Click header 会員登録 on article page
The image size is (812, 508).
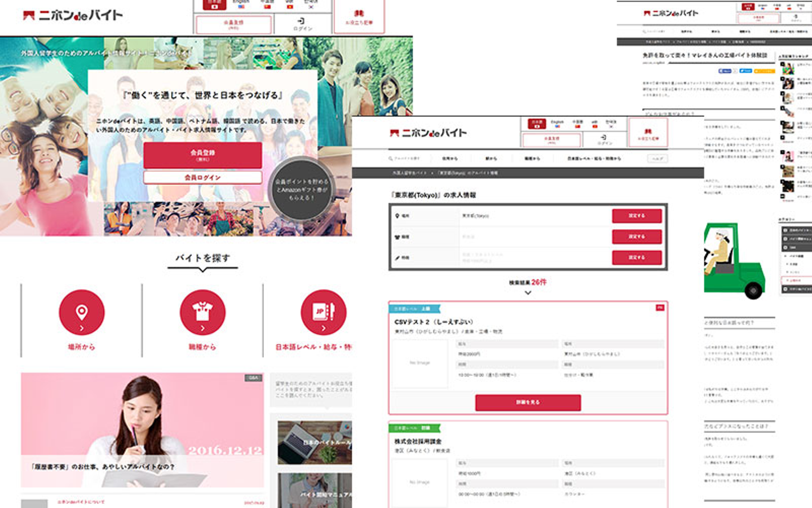point(759,18)
